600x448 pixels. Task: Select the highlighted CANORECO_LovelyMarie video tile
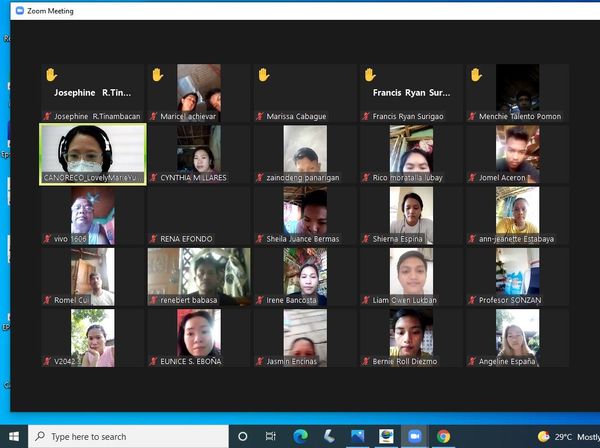[x=92, y=154]
